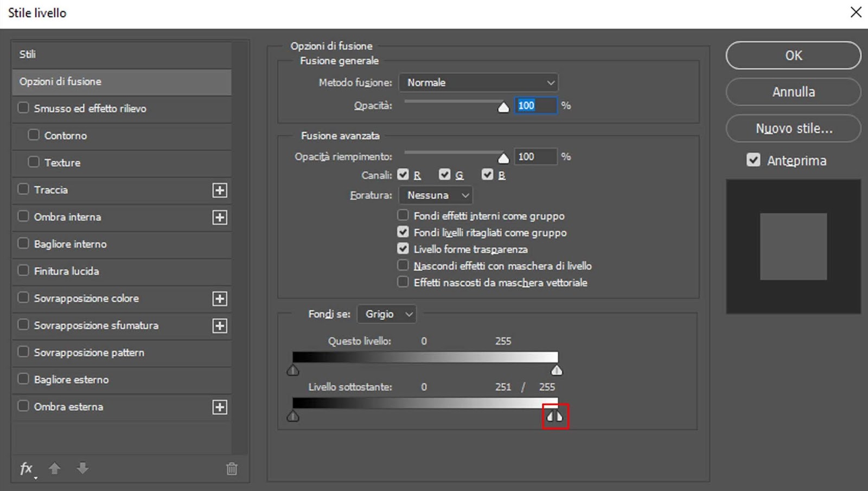
Task: Enable the Sovrapposizione colore checkbox
Action: point(23,297)
